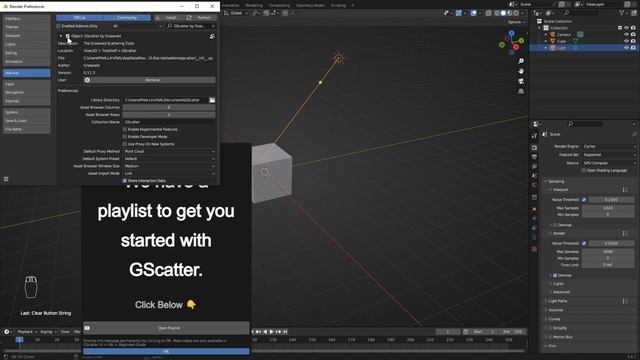640x360 pixels.
Task: Jump to timeline end button
Action: point(285,332)
